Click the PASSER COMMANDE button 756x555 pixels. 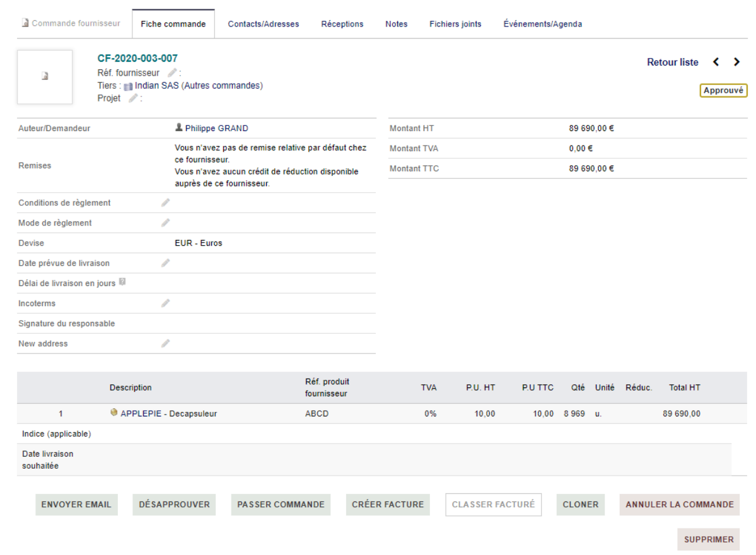pyautogui.click(x=281, y=505)
